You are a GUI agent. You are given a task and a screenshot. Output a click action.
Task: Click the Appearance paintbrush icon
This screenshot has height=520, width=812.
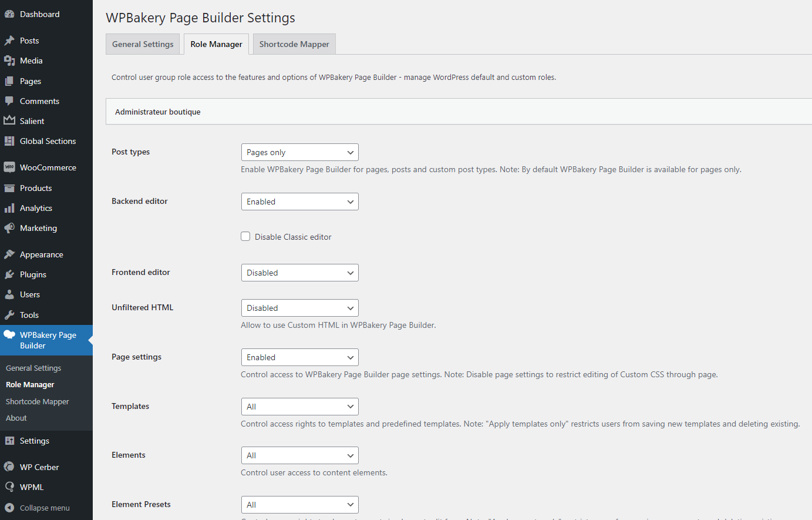click(x=9, y=254)
